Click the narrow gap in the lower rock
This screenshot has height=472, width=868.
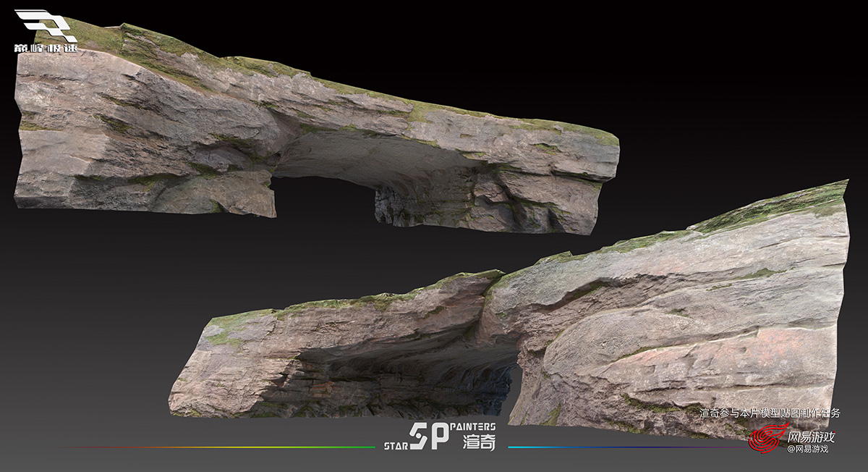(515, 391)
